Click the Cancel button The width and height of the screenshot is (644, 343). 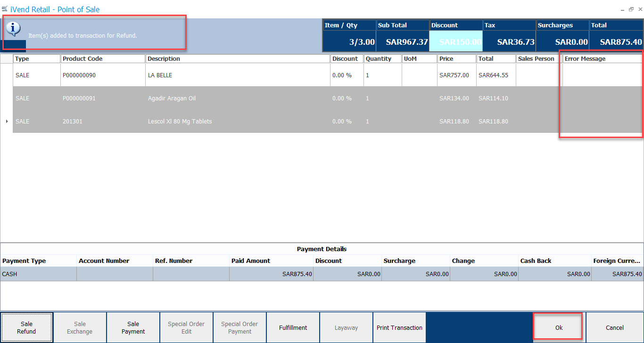[614, 327]
